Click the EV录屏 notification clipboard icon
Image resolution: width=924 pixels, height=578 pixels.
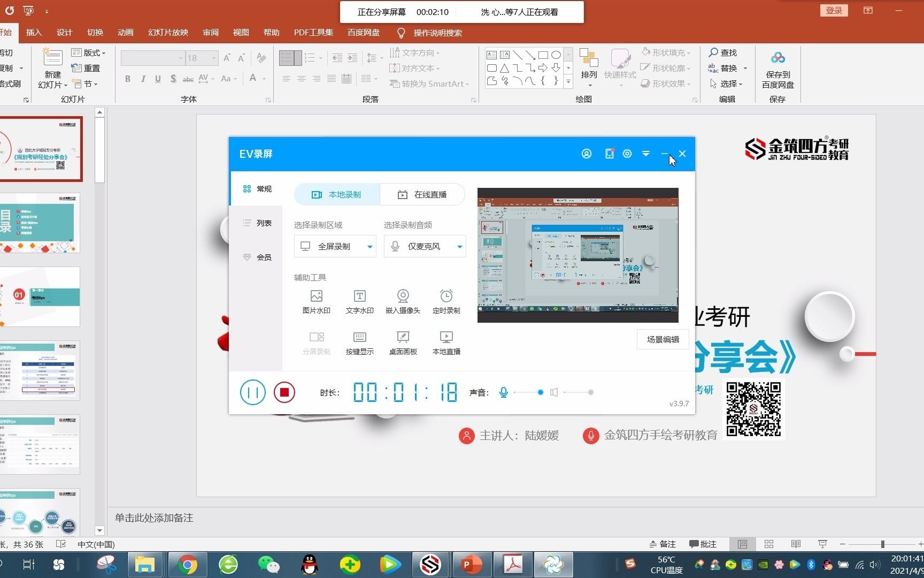point(609,154)
